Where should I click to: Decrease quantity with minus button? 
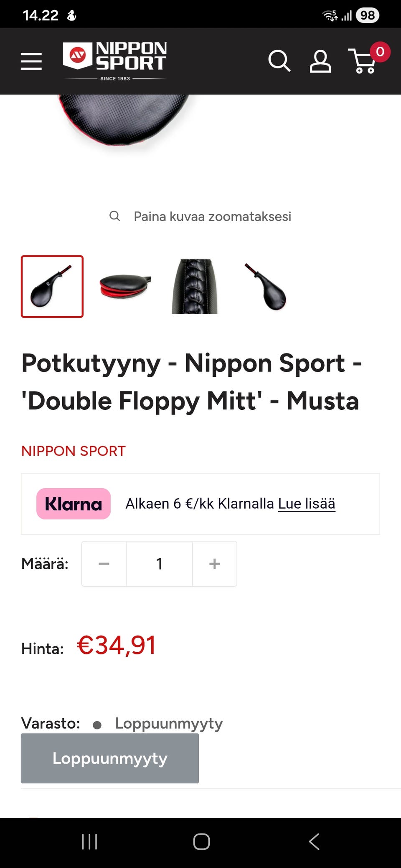coord(104,564)
